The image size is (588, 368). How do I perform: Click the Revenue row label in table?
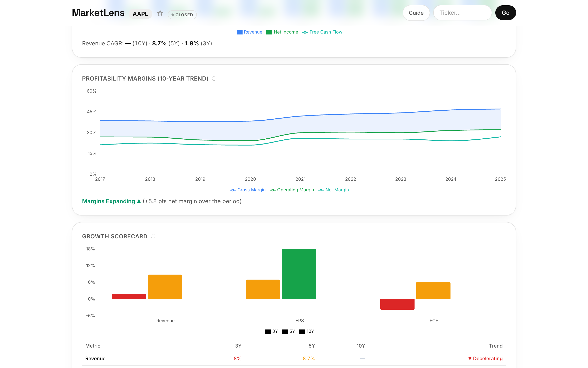[x=95, y=359]
